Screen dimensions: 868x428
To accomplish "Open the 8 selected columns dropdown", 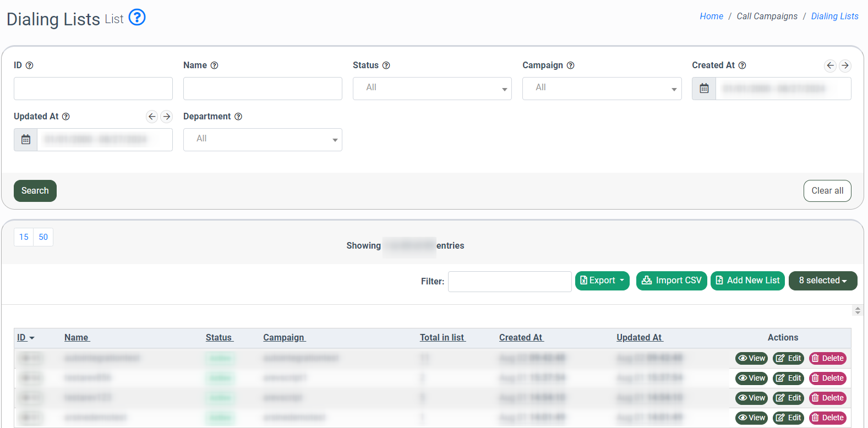I will click(822, 281).
